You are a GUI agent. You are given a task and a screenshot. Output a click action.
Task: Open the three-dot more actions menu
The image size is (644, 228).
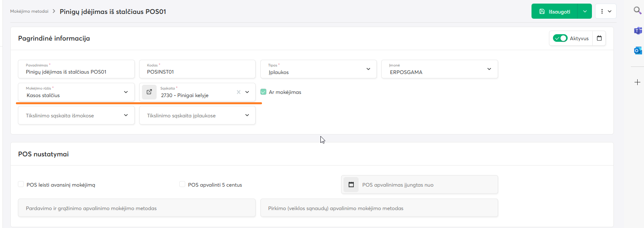pyautogui.click(x=605, y=11)
